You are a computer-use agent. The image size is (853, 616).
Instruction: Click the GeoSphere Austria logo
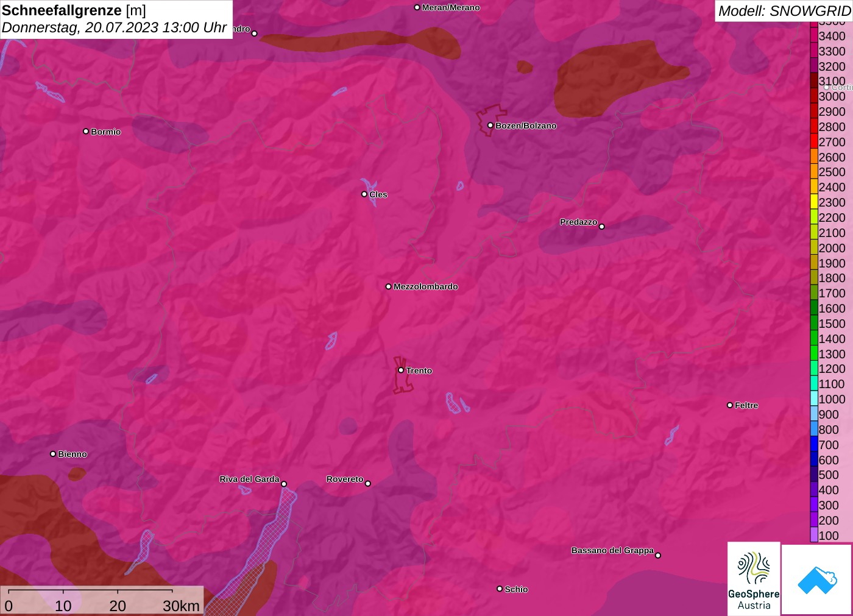click(x=754, y=578)
